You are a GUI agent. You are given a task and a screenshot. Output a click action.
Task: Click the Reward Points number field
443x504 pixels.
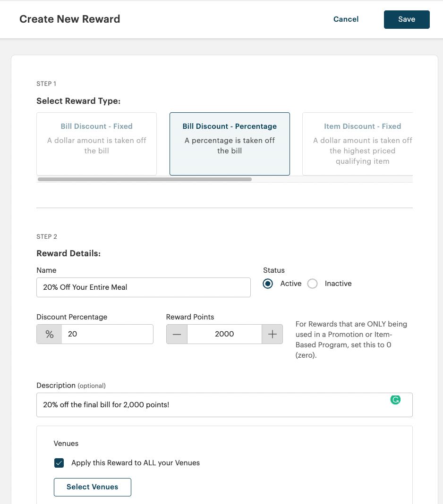[x=224, y=334]
